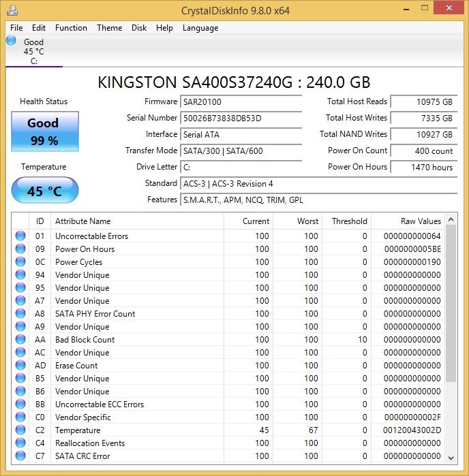Click the scroll down arrow of attribute list
This screenshot has width=469, height=476.
pos(451,458)
